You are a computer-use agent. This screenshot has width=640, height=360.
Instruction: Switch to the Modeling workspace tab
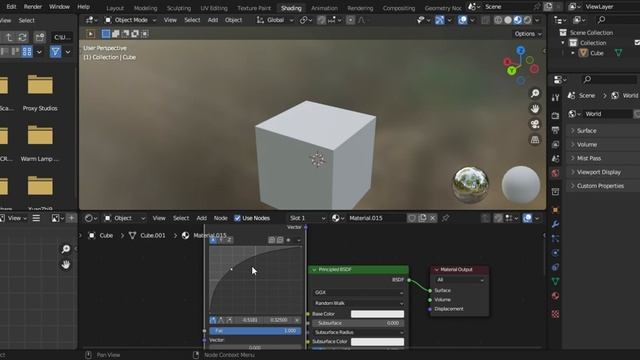coord(145,8)
